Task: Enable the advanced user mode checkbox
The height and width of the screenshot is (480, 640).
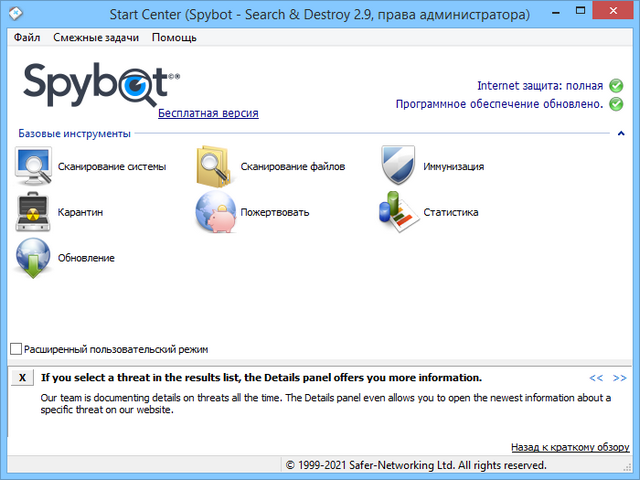Action: [x=16, y=349]
